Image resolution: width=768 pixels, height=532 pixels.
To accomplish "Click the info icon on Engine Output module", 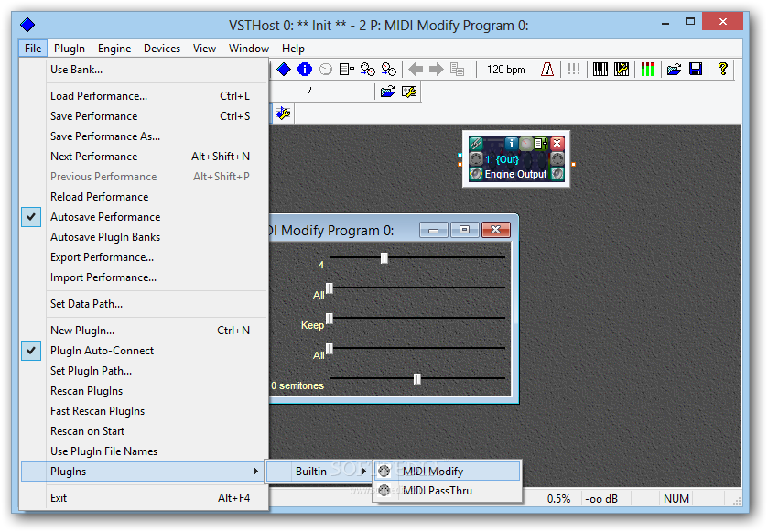I will tap(511, 144).
